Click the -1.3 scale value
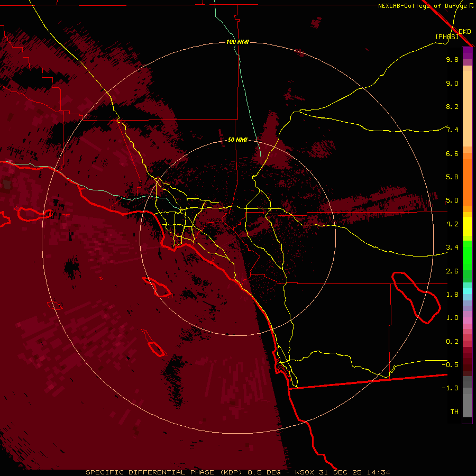476x476 pixels. click(450, 388)
